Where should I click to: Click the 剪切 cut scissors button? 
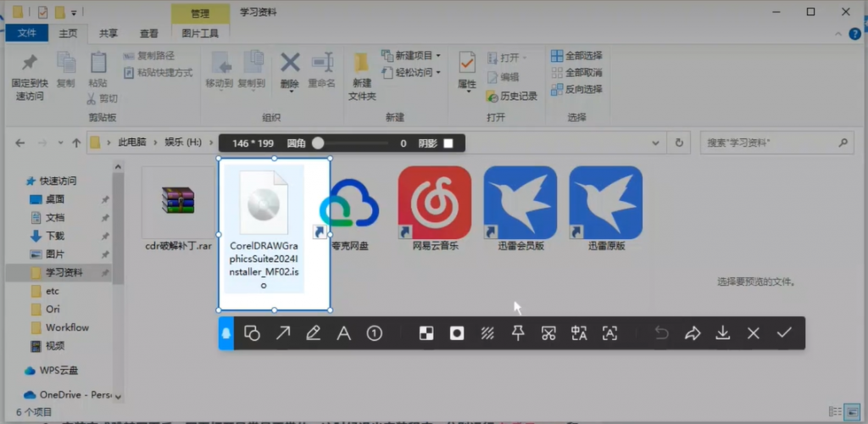coord(103,99)
